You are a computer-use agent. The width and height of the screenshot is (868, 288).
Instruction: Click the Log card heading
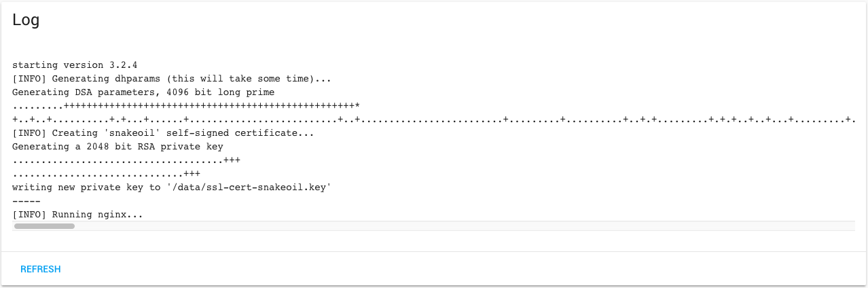click(x=26, y=20)
